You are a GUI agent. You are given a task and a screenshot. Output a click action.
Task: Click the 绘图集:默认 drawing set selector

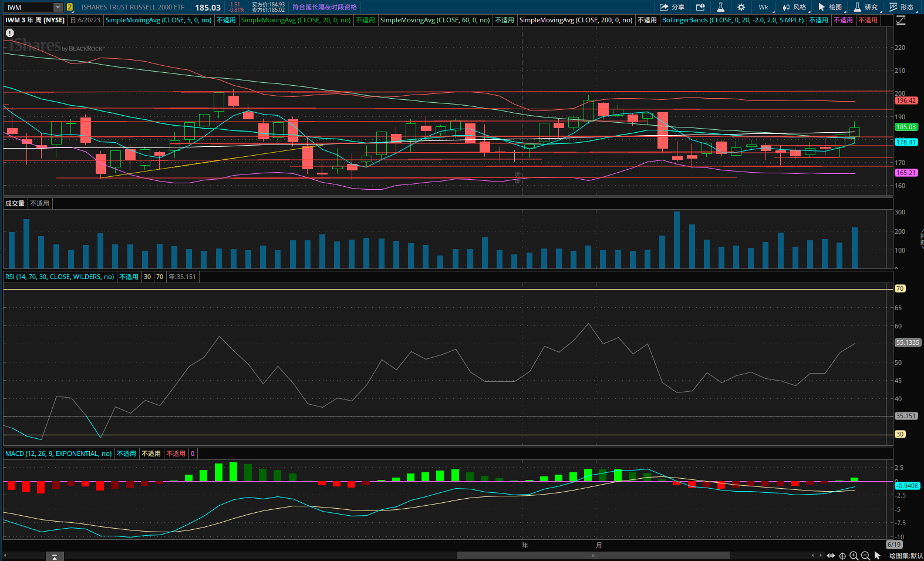(x=906, y=556)
